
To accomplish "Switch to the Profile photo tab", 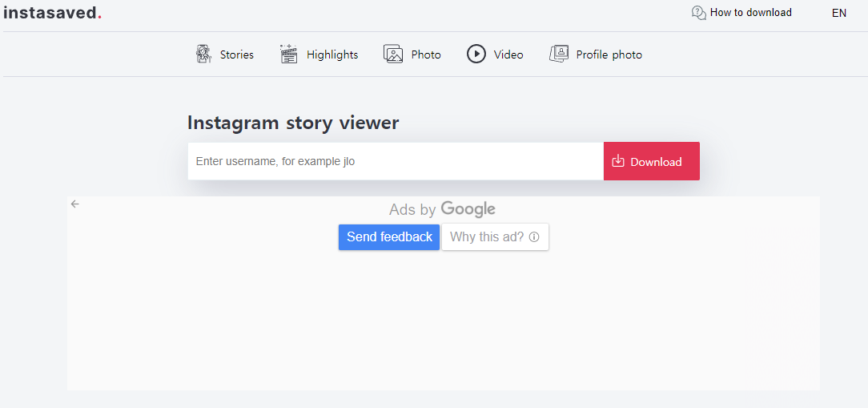I will coord(609,55).
